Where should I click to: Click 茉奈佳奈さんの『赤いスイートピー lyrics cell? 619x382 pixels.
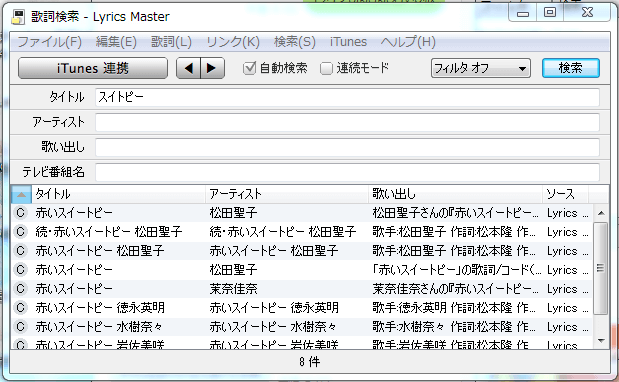pyautogui.click(x=455, y=289)
